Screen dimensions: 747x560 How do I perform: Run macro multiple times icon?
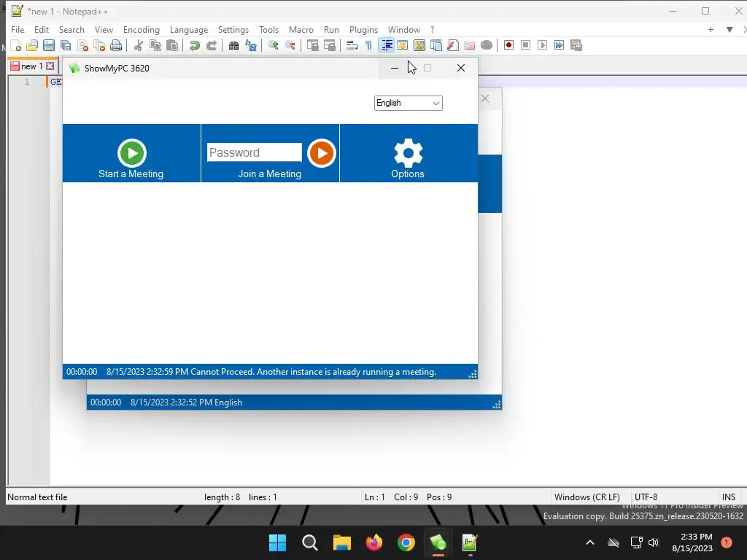pos(560,45)
